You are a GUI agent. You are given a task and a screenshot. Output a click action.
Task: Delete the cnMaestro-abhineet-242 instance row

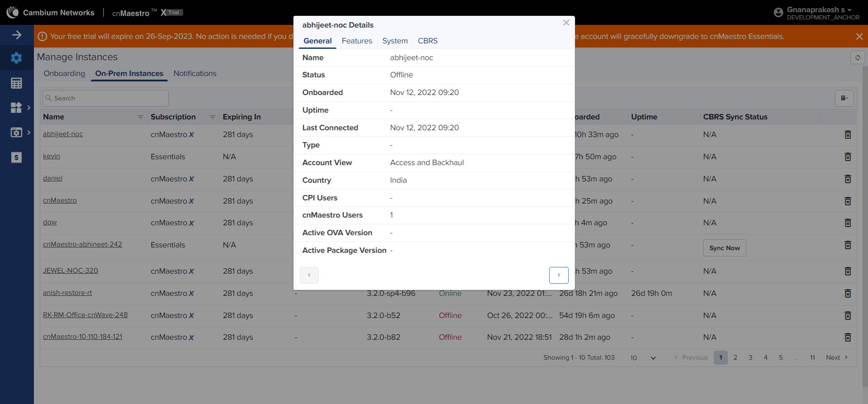(848, 245)
